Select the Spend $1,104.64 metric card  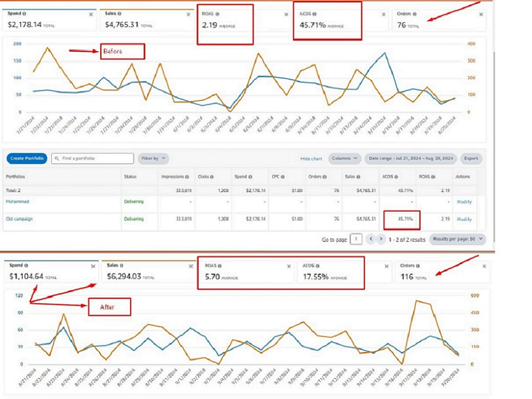click(51, 272)
